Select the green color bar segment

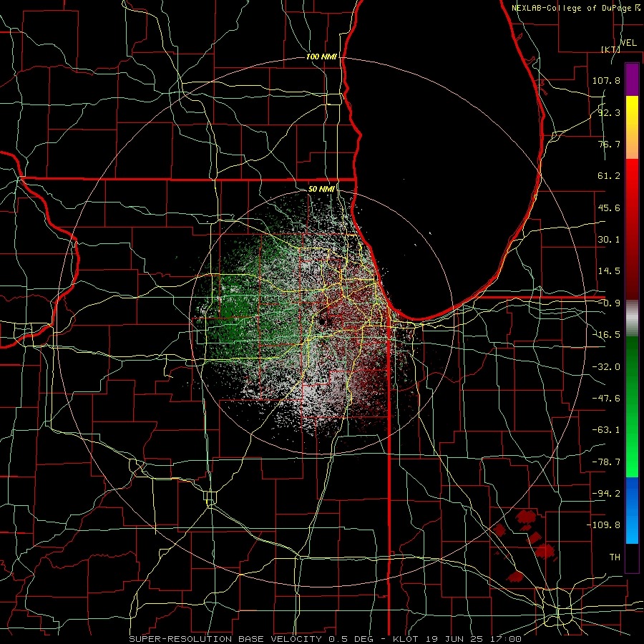pos(632,406)
